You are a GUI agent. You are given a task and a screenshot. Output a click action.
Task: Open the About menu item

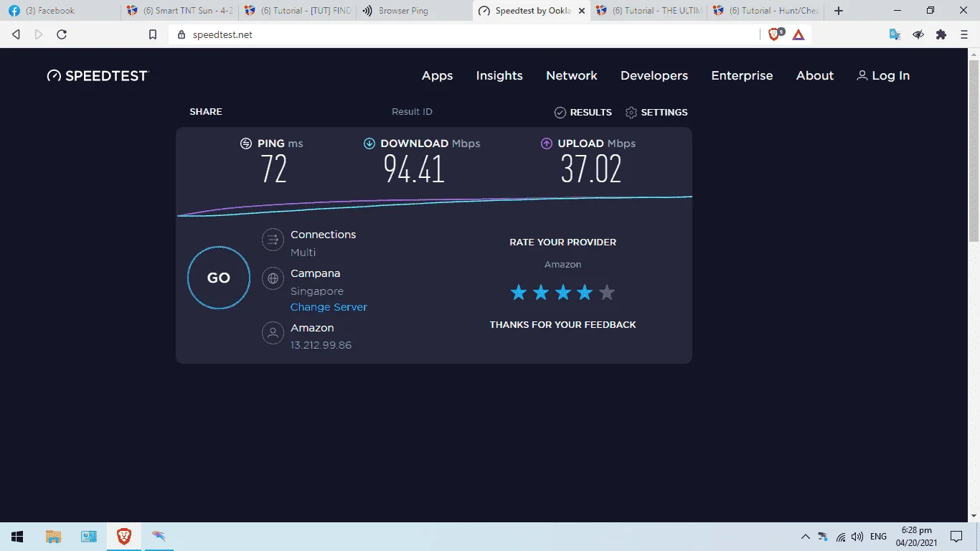815,75
